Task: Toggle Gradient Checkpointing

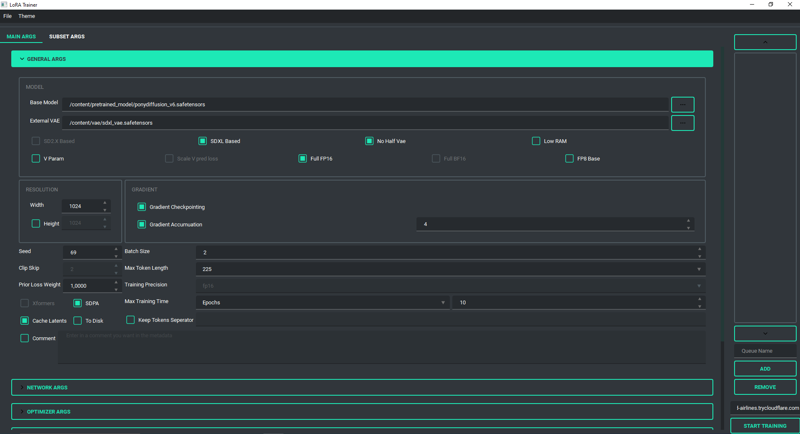Action: pyautogui.click(x=141, y=207)
